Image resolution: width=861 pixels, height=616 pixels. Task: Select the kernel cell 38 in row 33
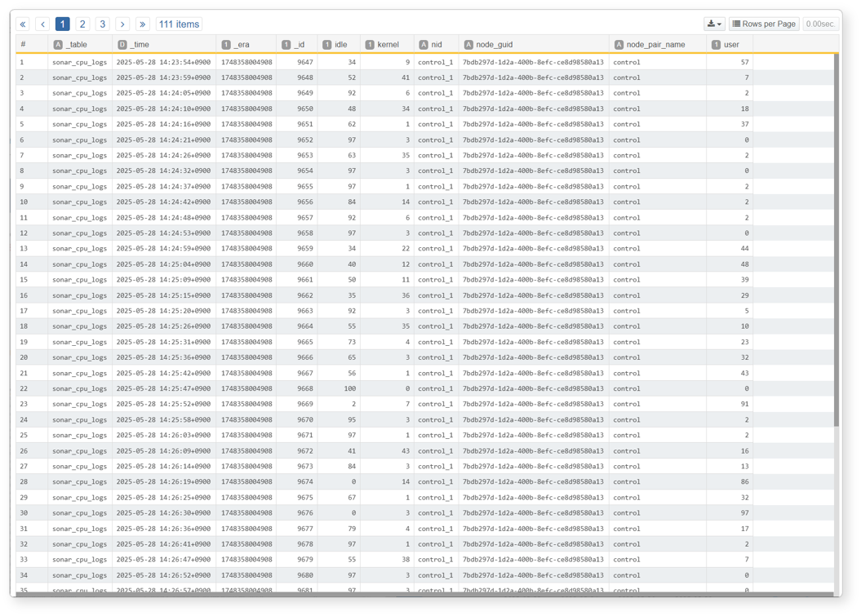click(x=387, y=560)
